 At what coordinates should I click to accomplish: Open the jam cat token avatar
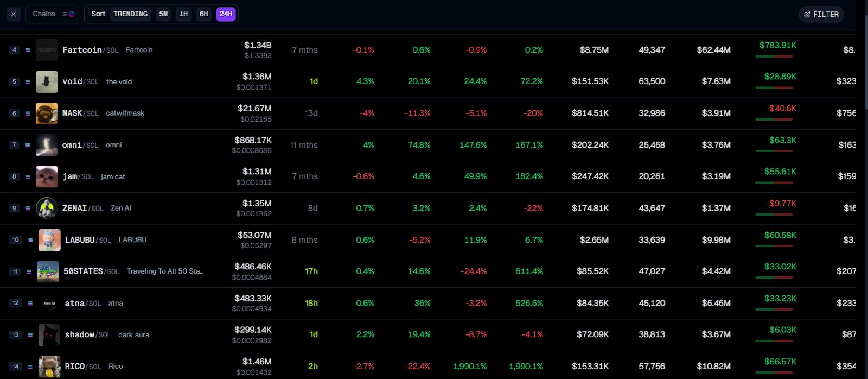(x=47, y=176)
